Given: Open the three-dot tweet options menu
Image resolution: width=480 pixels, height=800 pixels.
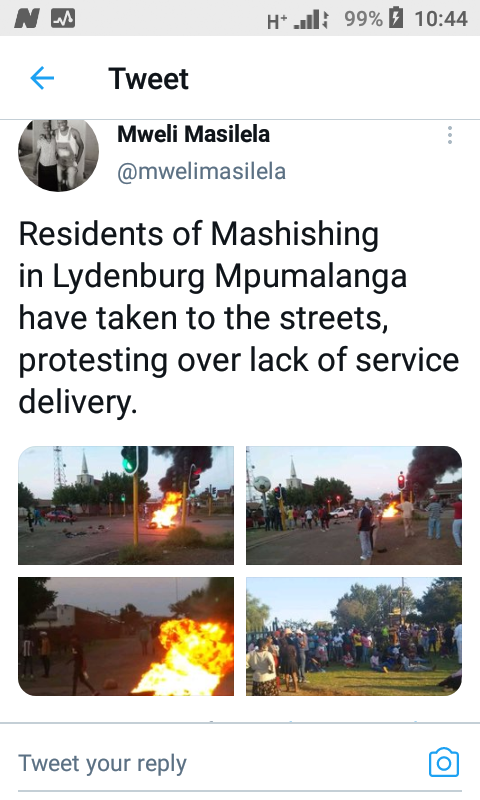Looking at the screenshot, I should click(x=449, y=135).
